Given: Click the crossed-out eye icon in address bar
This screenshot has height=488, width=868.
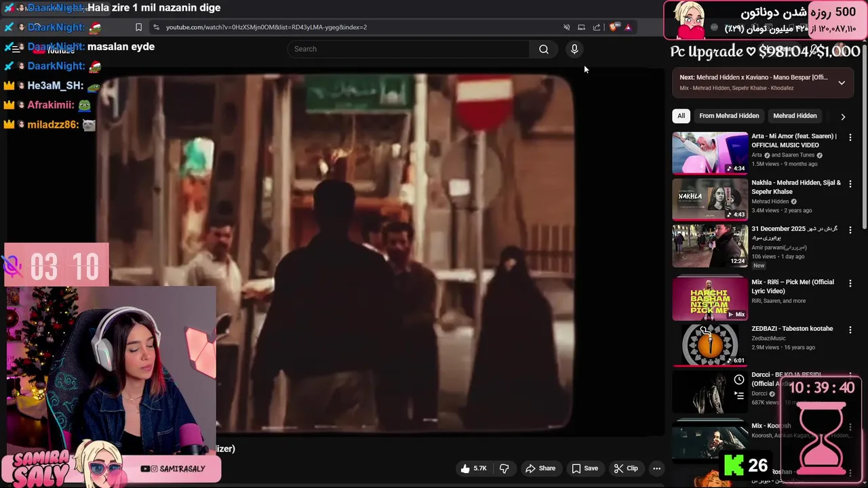Looking at the screenshot, I should click(x=566, y=27).
